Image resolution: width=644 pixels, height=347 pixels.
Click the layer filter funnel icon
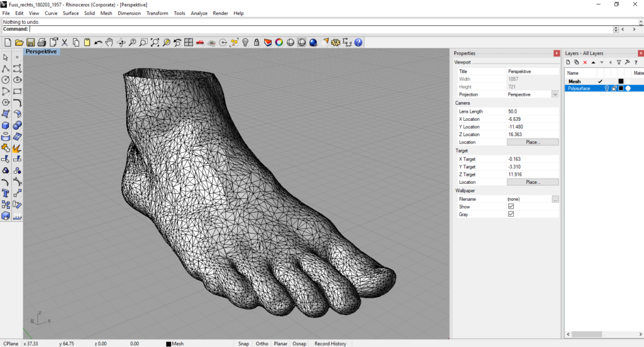(x=618, y=62)
